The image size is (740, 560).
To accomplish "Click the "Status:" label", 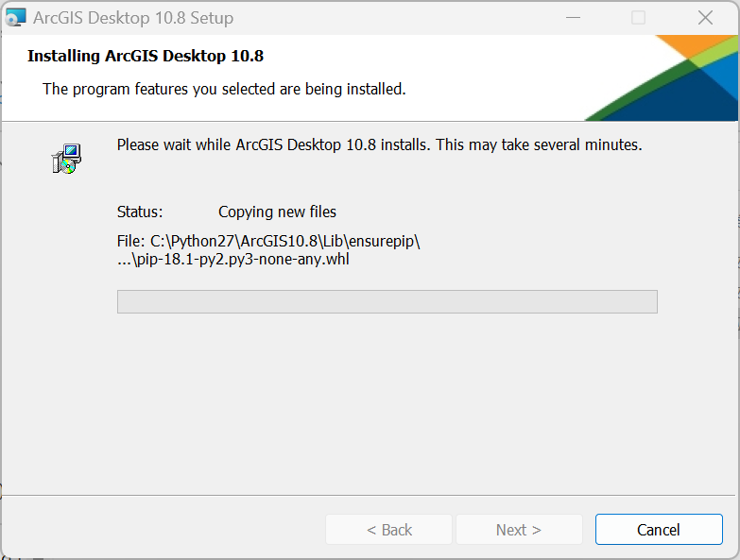I will [x=140, y=212].
